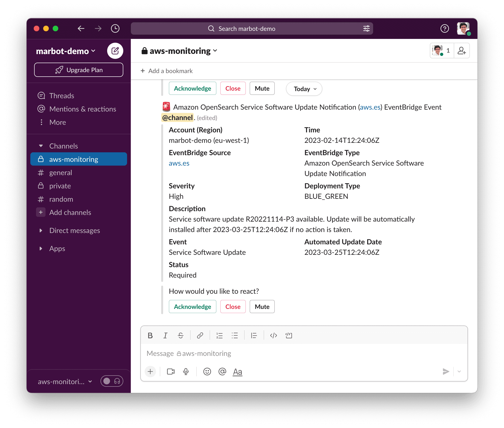Open the compose new message pencil icon
504x428 pixels.
[x=115, y=51]
